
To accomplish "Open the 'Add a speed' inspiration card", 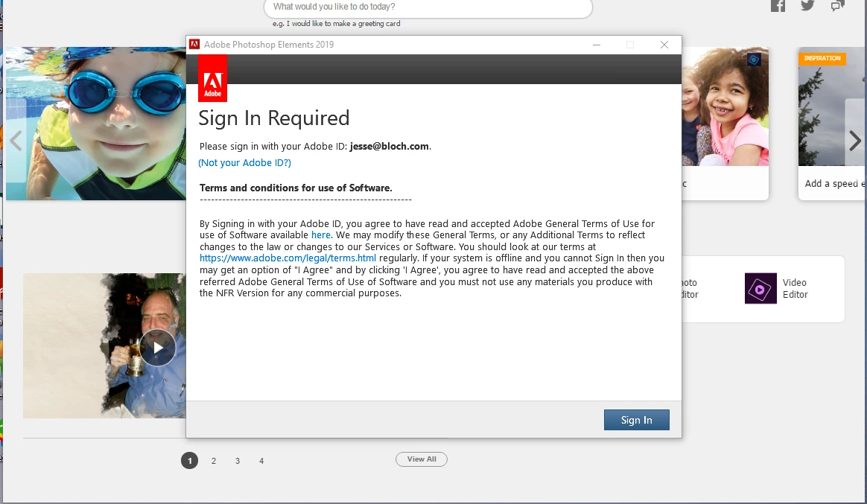I will 832,124.
